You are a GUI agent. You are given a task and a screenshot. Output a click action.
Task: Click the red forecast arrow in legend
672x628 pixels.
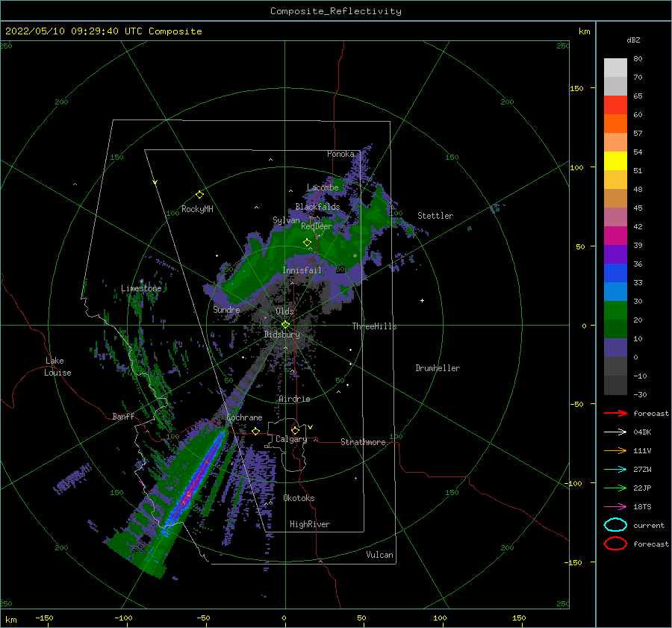pos(615,413)
